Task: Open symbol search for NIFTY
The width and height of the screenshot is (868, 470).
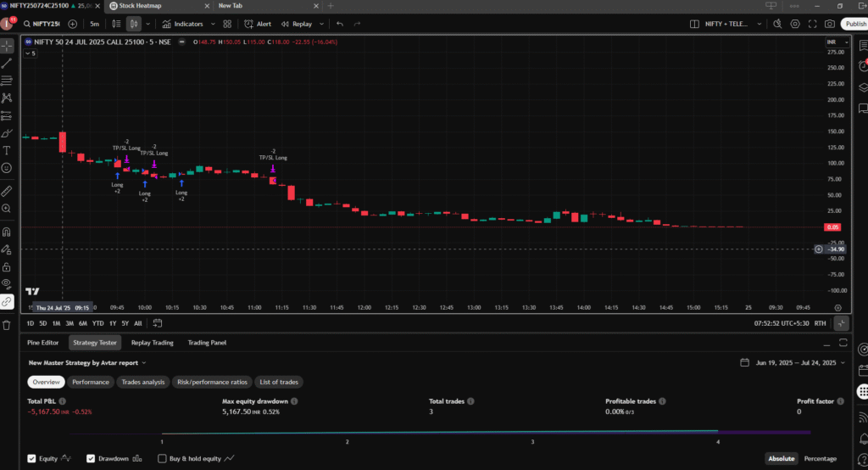Action: [x=42, y=24]
